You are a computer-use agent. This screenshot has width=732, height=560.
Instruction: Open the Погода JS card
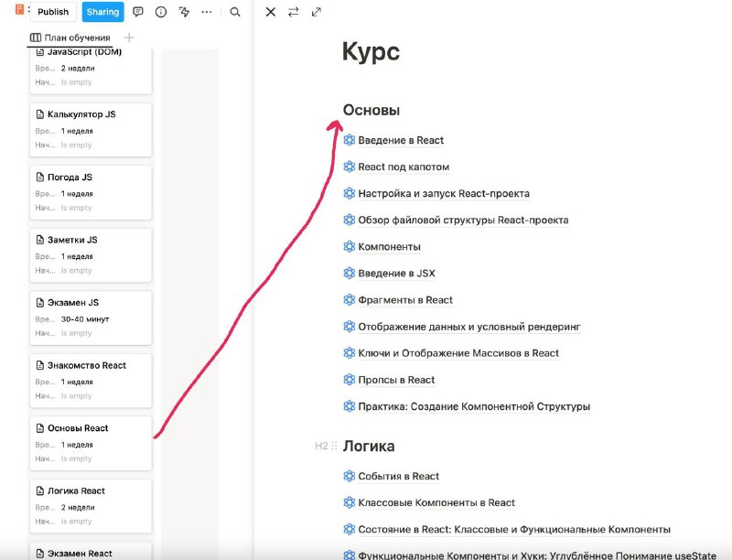[x=91, y=192]
